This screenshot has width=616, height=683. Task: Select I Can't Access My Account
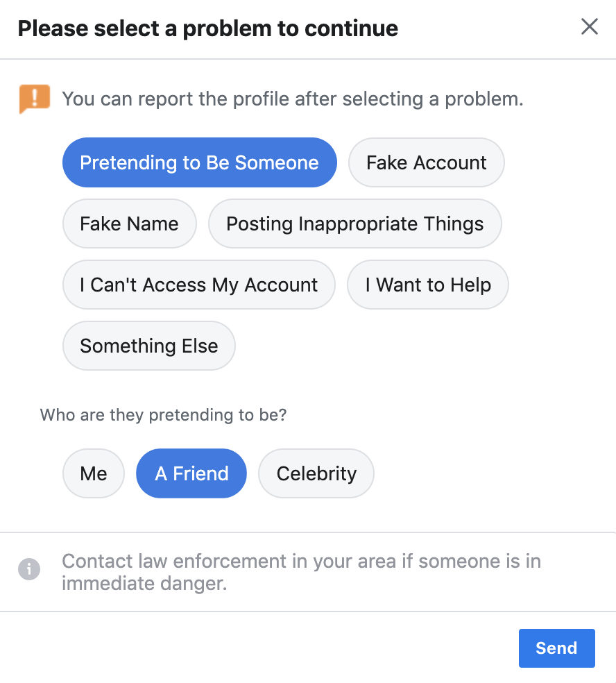pyautogui.click(x=199, y=285)
